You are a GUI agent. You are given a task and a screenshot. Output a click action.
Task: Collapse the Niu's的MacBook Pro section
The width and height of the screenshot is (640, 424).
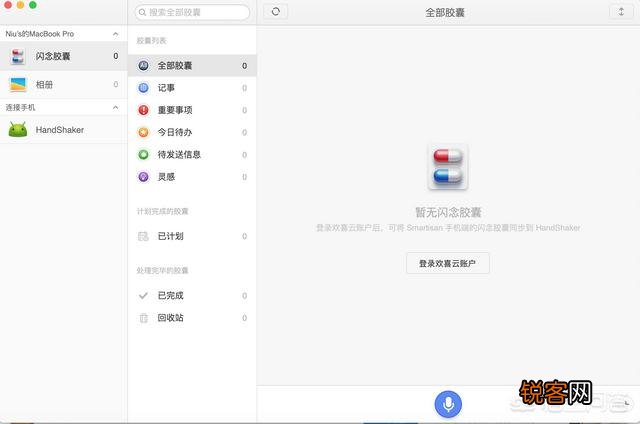(116, 34)
